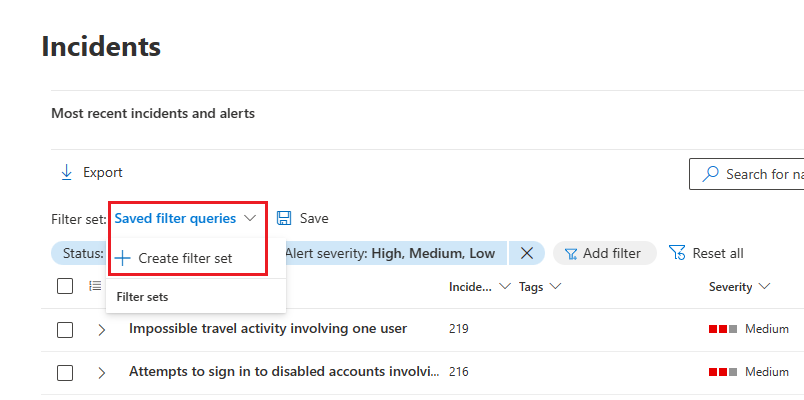Expand the Impossible travel activity incident row
This screenshot has height=400, width=804.
101,329
